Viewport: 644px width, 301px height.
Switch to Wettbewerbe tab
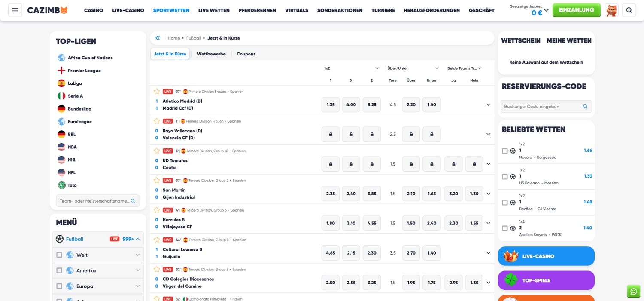coord(211,54)
